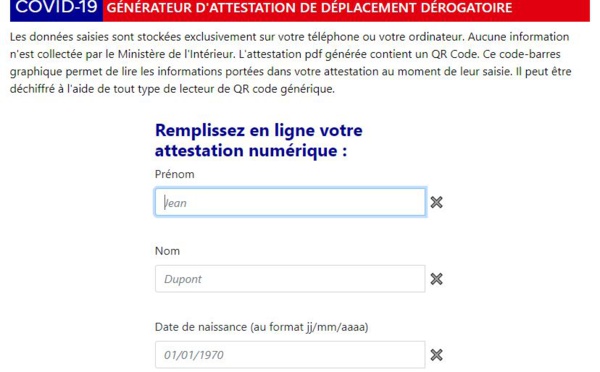Screen dimensions: 600x372
Task: Erase the Date de naissance value via X icon
Action: tap(436, 355)
